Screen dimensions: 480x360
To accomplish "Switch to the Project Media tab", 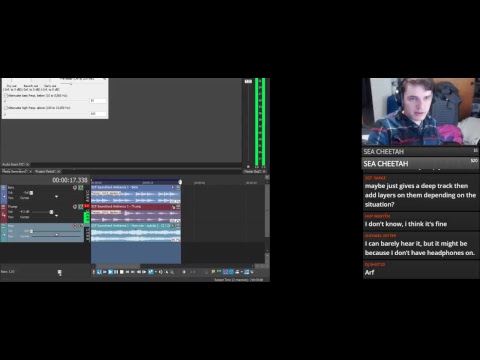I will click(45, 171).
